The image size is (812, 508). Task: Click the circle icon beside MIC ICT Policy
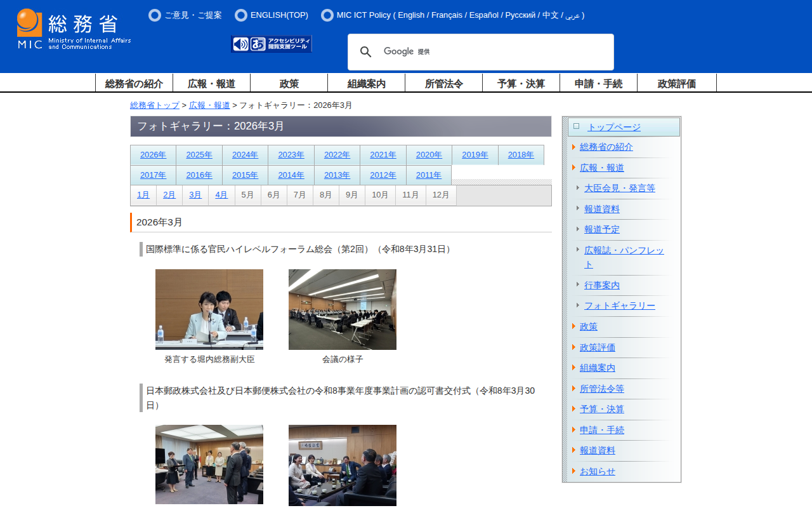pyautogui.click(x=327, y=15)
